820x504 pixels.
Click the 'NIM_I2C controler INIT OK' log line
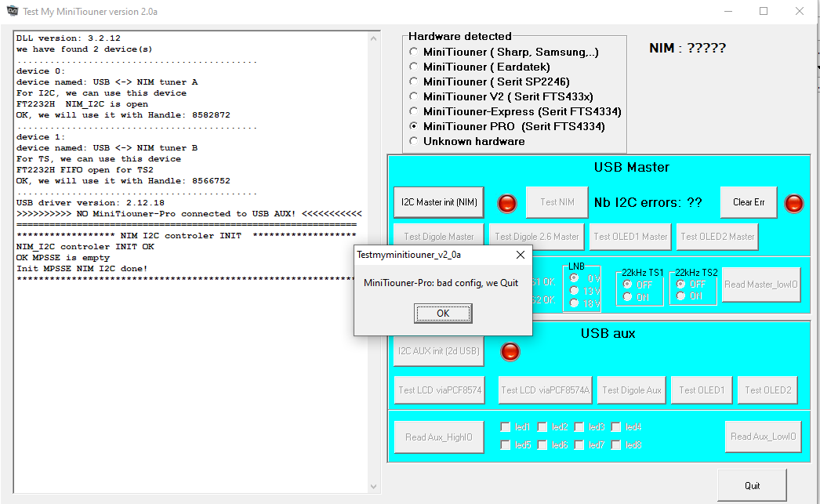pos(85,247)
